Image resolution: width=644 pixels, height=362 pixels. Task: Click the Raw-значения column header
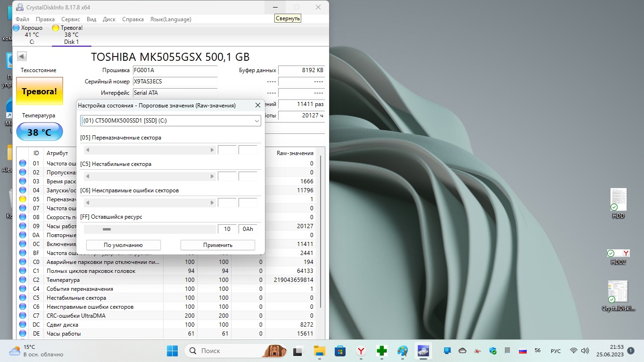295,153
